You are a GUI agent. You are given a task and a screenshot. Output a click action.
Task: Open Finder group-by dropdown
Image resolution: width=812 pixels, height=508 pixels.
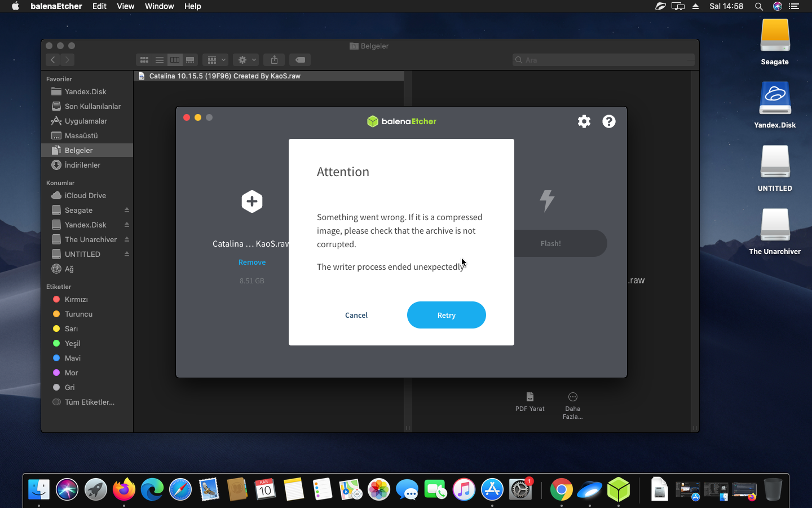215,60
